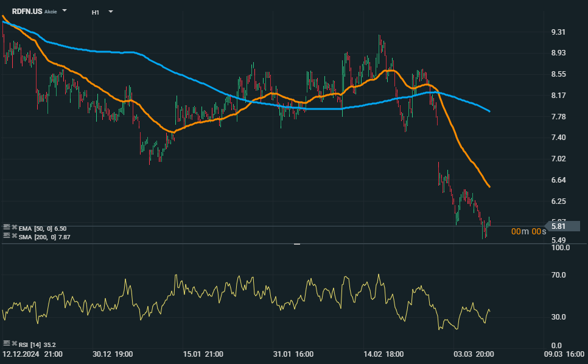Click the current price tag 5.81
This screenshot has width=588, height=364.
click(x=560, y=226)
